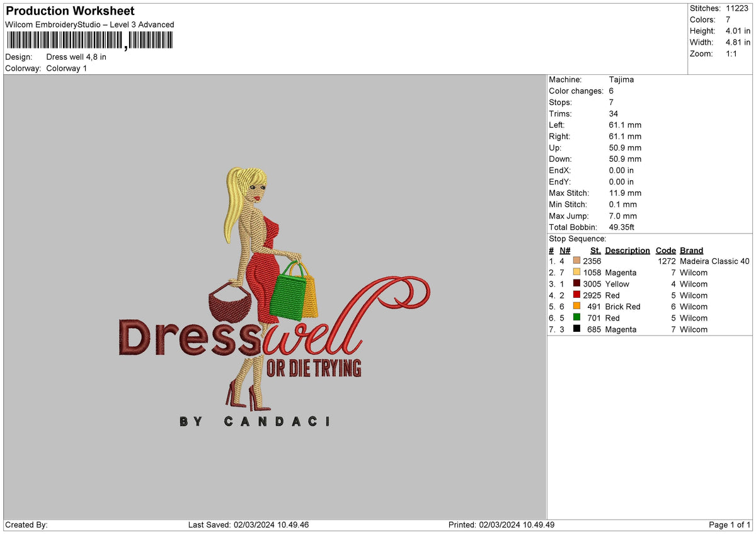Screen dimensions: 756x534
Task: Select the 'Description' column header
Action: [x=627, y=250]
